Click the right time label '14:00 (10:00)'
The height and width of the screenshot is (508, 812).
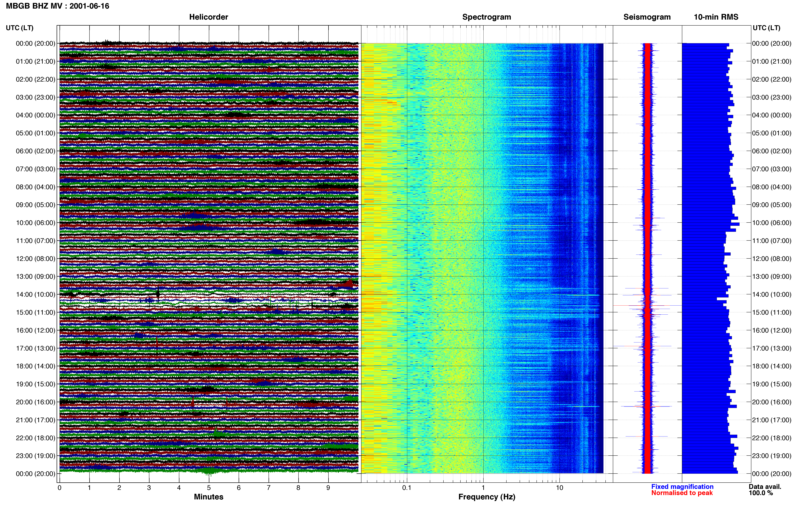(x=772, y=294)
